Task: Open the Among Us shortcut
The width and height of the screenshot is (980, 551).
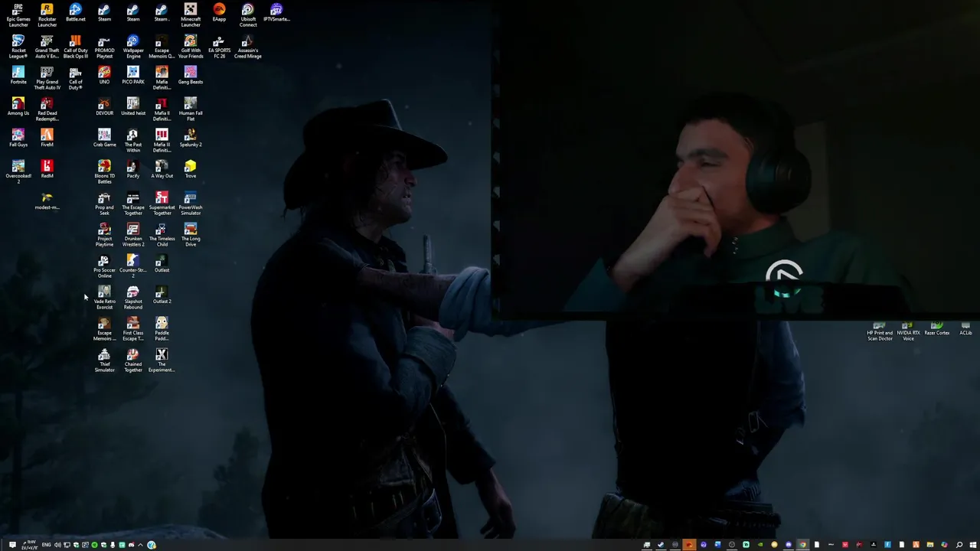Action: tap(18, 106)
